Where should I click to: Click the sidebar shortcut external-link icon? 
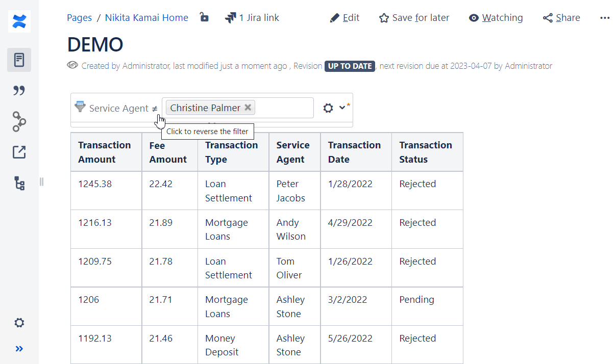19,152
